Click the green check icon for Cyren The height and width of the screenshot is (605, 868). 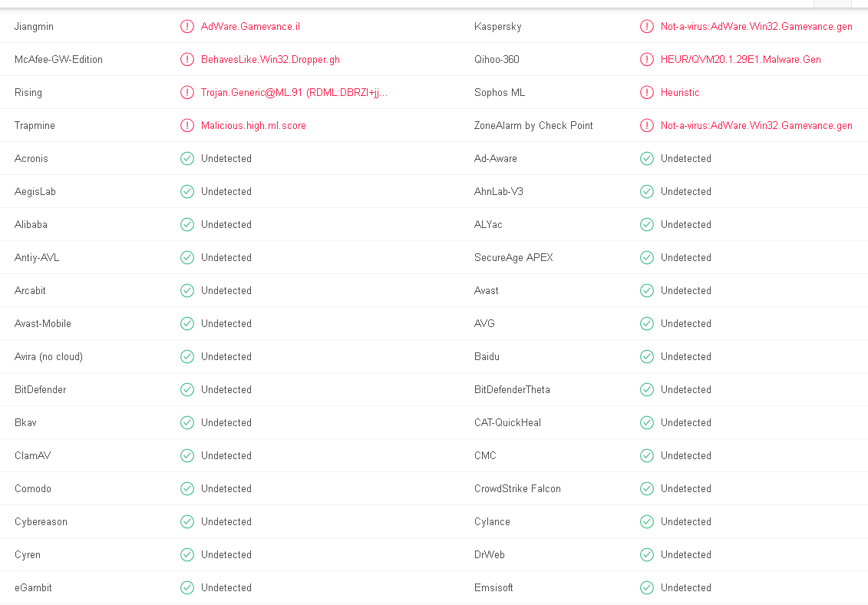pyautogui.click(x=187, y=554)
